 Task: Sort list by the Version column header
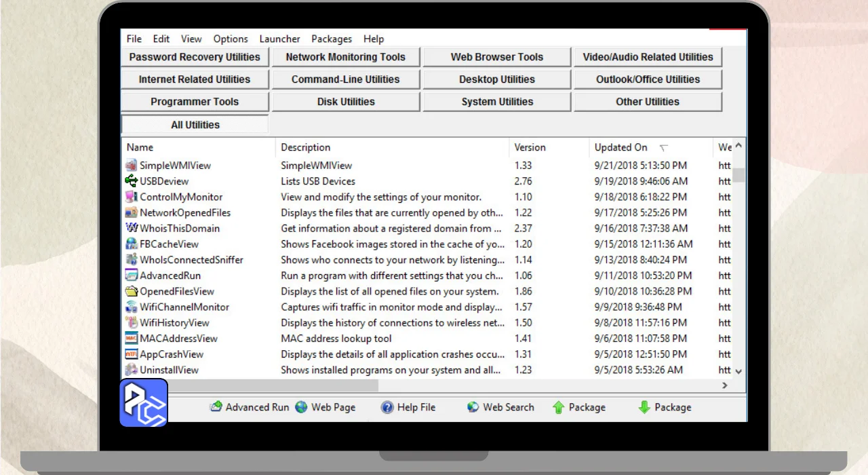pyautogui.click(x=530, y=147)
